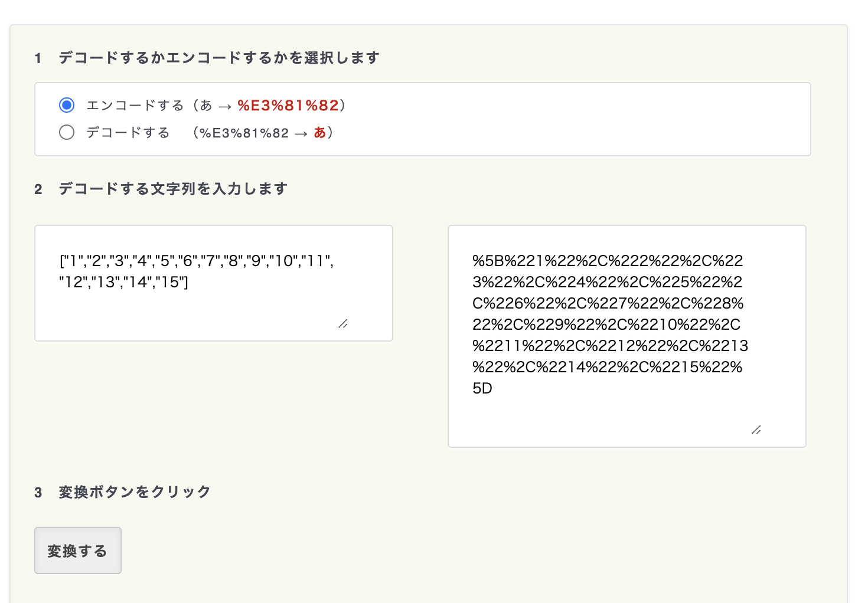Click the heading デコードする文字列を入力します
Viewport: 868px width, 603px height.
pos(173,189)
